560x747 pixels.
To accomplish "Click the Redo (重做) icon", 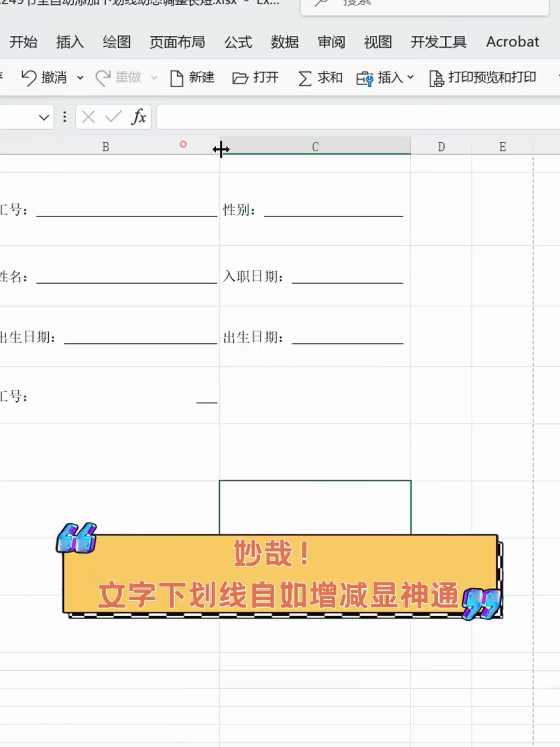I will (104, 78).
